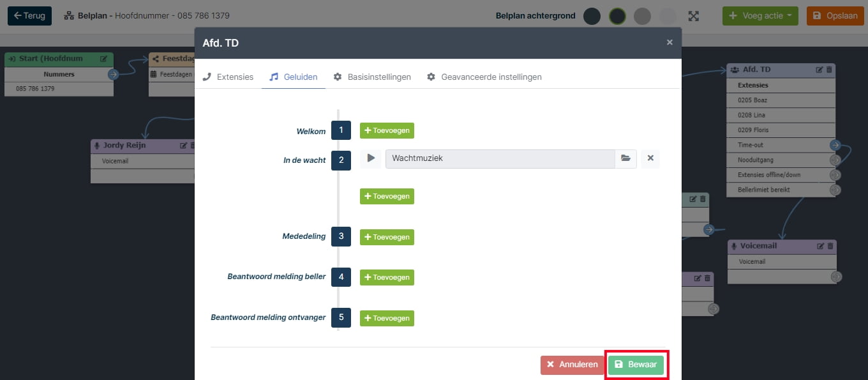The image size is (868, 380).
Task: Edit the Voicemail node below Afd. TD
Action: (x=821, y=246)
